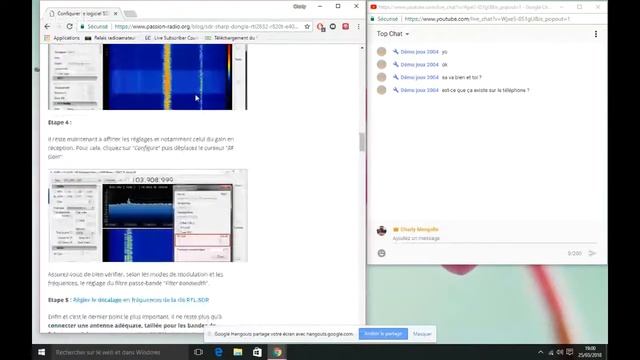
Task: Click the SDR waterfall screenshot image
Action: tap(148, 77)
